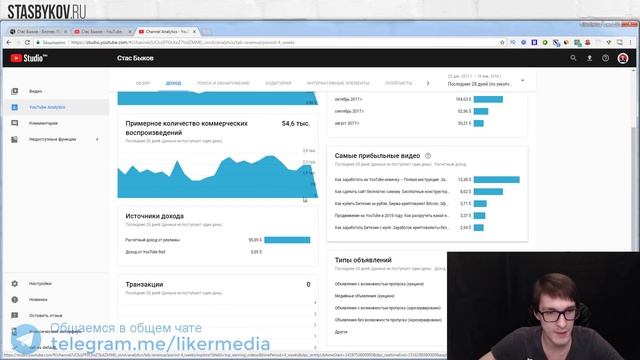Click the 54,6 тыс. playbacks value
The width and height of the screenshot is (640, 360).
tap(296, 123)
